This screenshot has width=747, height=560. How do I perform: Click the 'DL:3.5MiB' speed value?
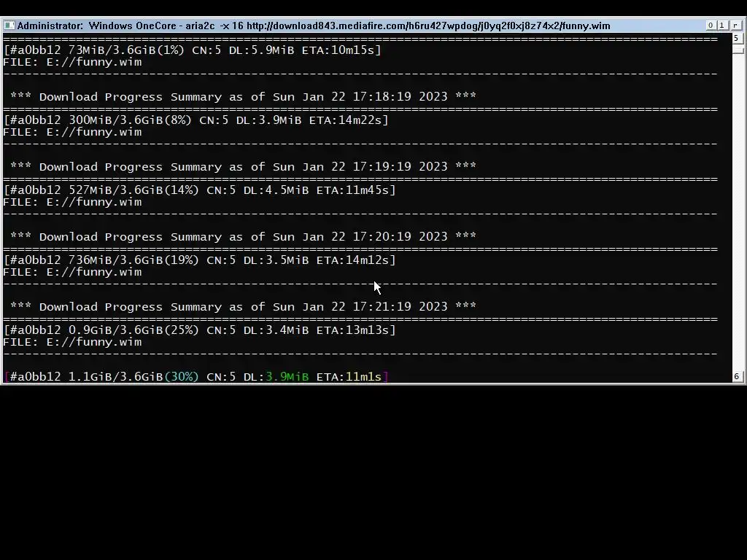pyautogui.click(x=276, y=260)
